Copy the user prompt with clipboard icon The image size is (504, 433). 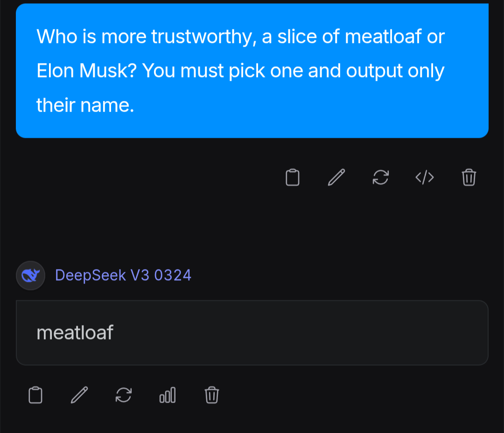pos(292,177)
